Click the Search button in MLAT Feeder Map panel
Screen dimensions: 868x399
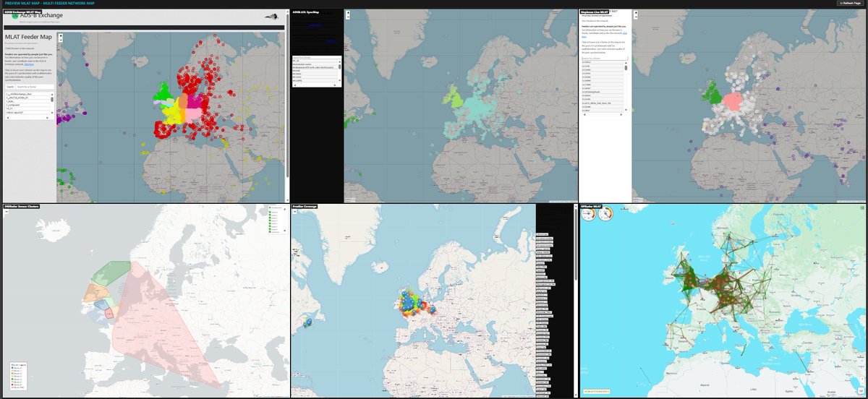(x=10, y=87)
